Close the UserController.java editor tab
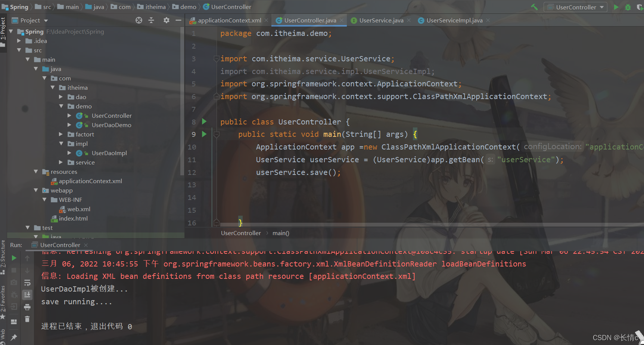 [x=342, y=20]
